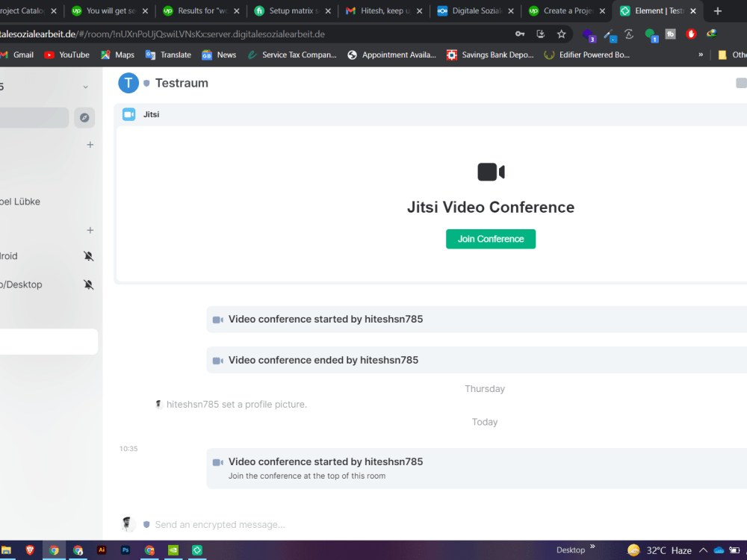
Task: Open the Gmail bookmark
Action: pyautogui.click(x=17, y=55)
